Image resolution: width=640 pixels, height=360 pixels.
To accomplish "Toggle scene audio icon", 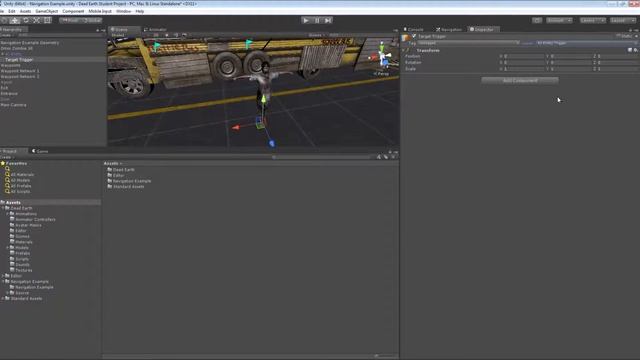I will [x=176, y=36].
